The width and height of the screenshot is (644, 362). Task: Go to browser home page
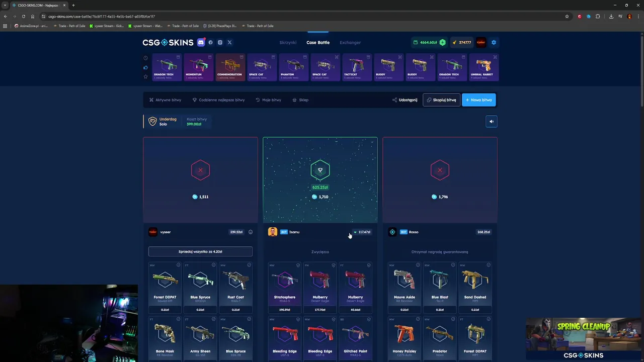point(33,16)
